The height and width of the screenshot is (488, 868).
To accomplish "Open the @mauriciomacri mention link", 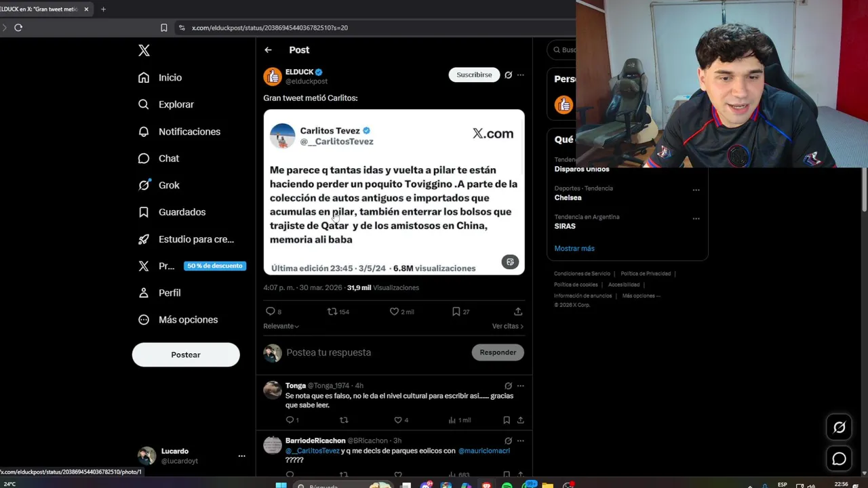I will pos(484,451).
